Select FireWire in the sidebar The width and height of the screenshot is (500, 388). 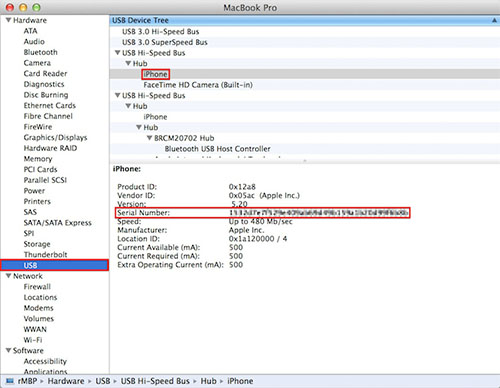(x=38, y=127)
